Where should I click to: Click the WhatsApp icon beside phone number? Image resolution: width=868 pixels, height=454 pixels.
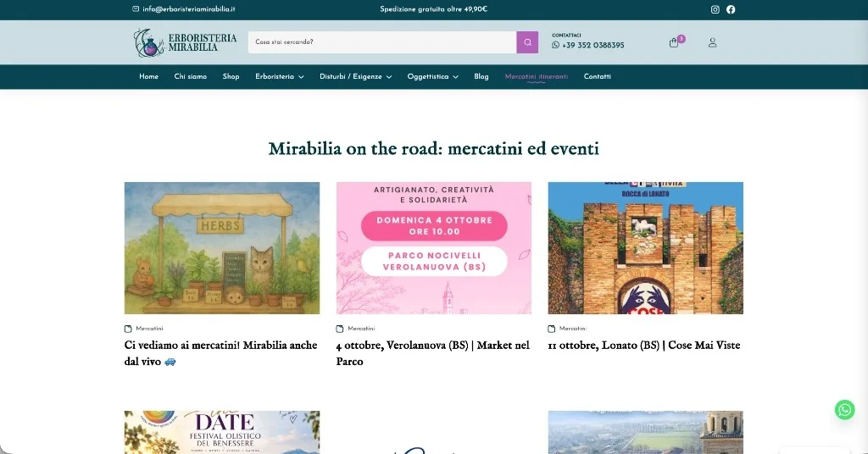(x=555, y=46)
